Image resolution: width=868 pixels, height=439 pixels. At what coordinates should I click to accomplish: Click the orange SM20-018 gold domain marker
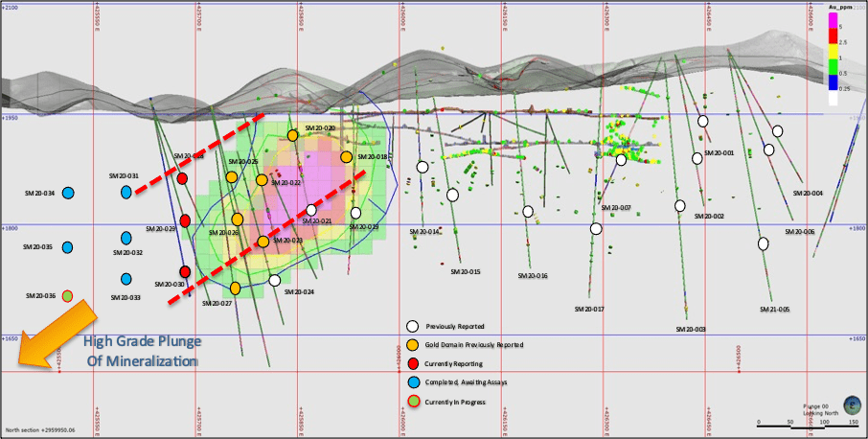pos(346,157)
